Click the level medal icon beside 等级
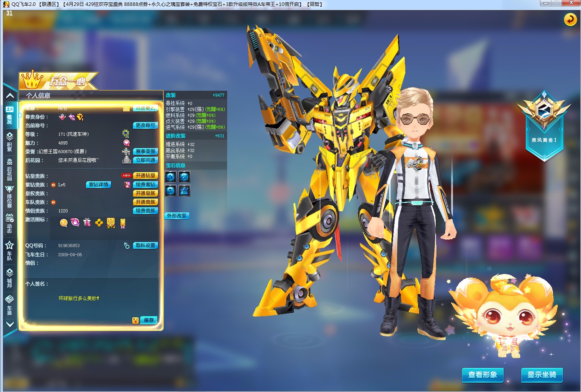 (x=126, y=134)
